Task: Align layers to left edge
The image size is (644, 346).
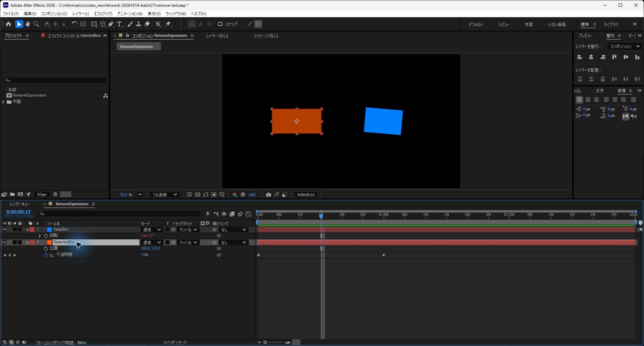Action: tap(580, 57)
